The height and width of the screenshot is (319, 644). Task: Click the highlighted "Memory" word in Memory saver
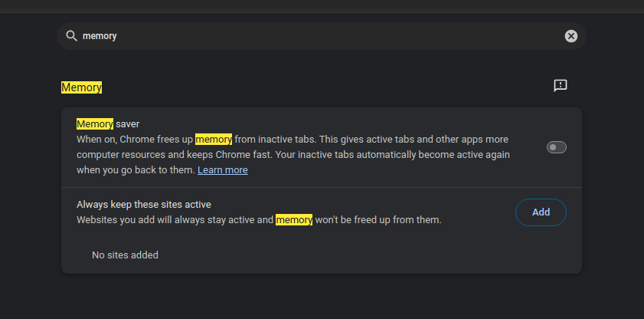click(95, 123)
